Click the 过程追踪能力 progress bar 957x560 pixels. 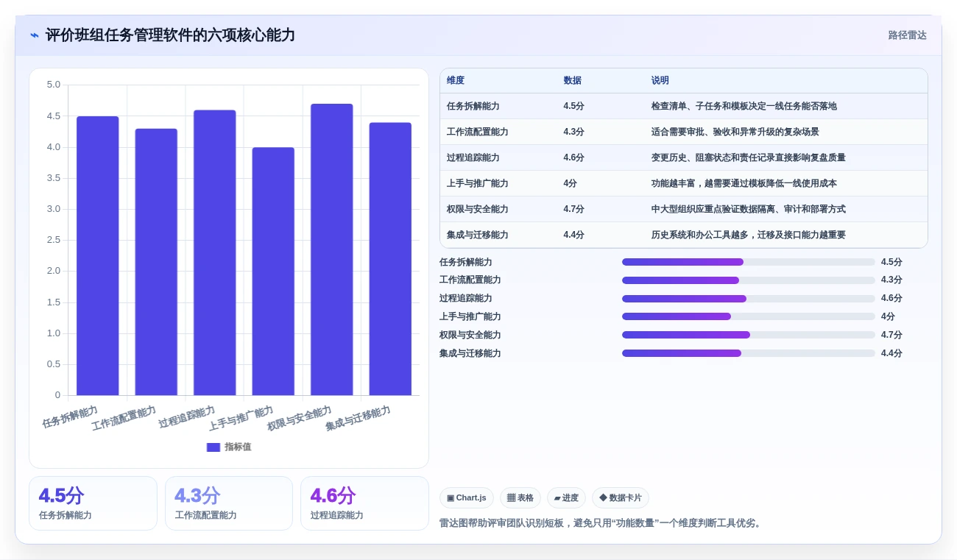point(749,299)
